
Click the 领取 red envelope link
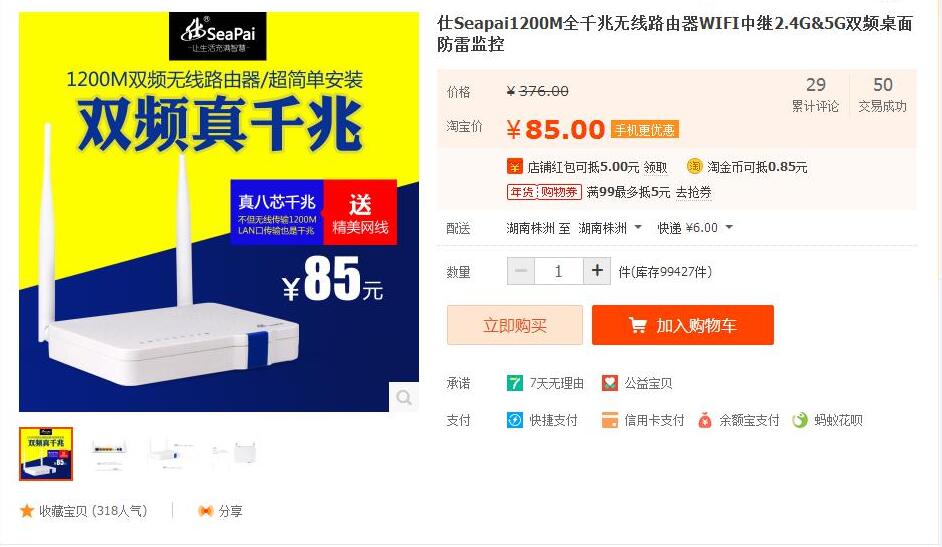click(x=655, y=167)
